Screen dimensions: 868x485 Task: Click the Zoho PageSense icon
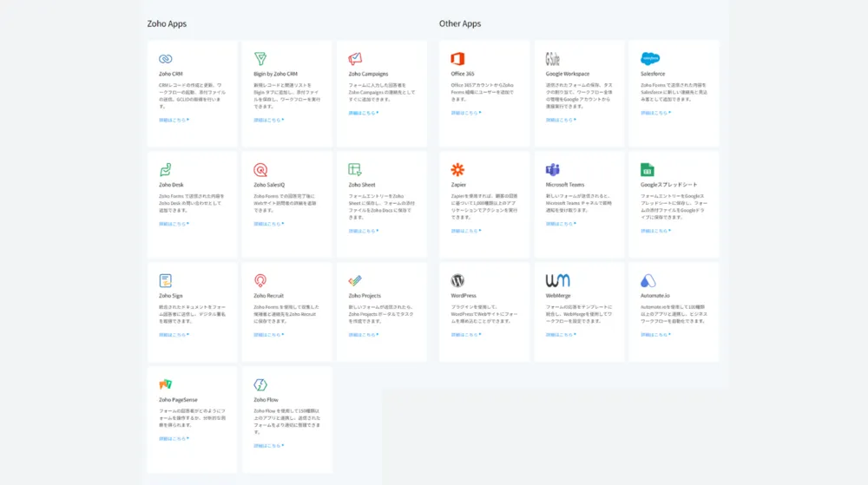166,384
